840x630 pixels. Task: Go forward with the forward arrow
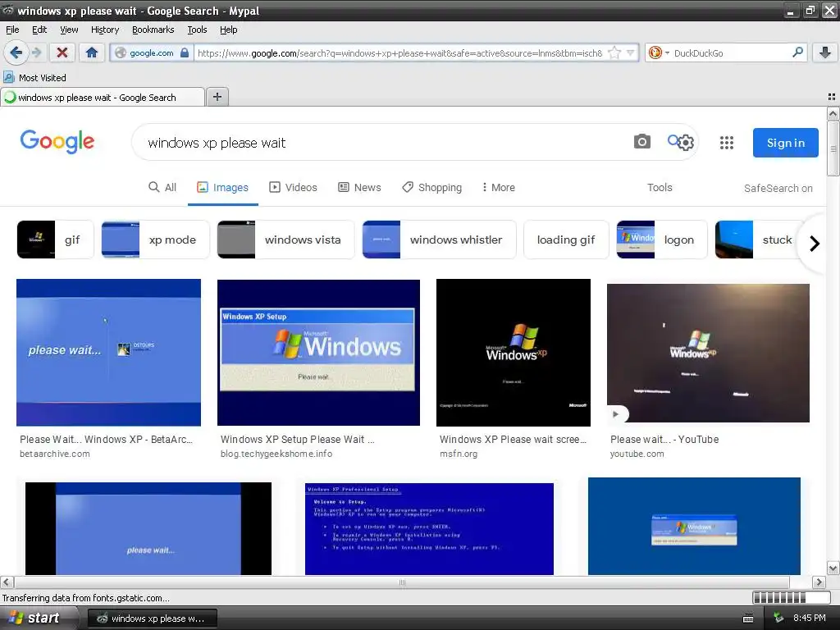(x=36, y=52)
